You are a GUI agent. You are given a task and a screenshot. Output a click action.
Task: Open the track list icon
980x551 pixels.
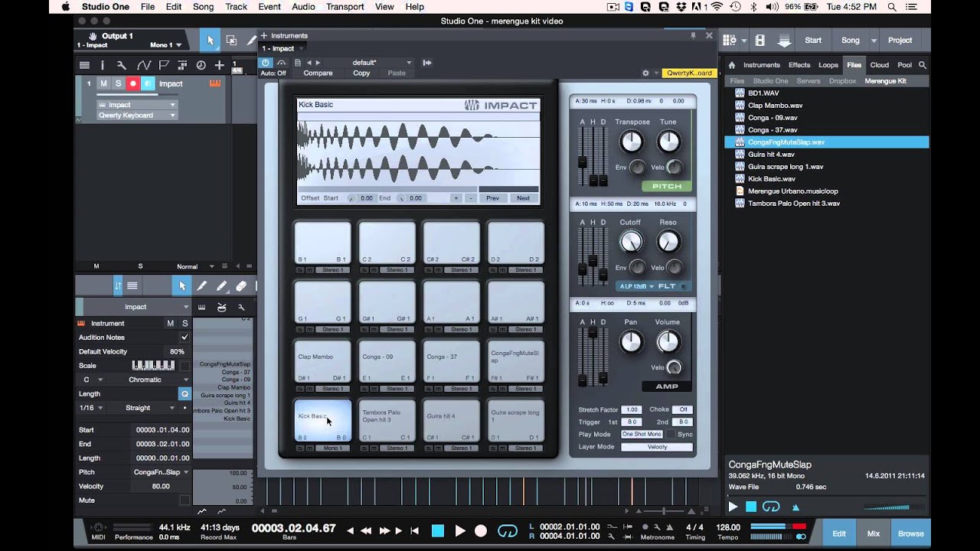click(x=85, y=65)
